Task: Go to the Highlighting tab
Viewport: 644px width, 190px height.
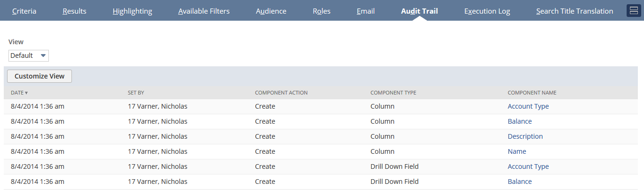Action: pos(133,11)
